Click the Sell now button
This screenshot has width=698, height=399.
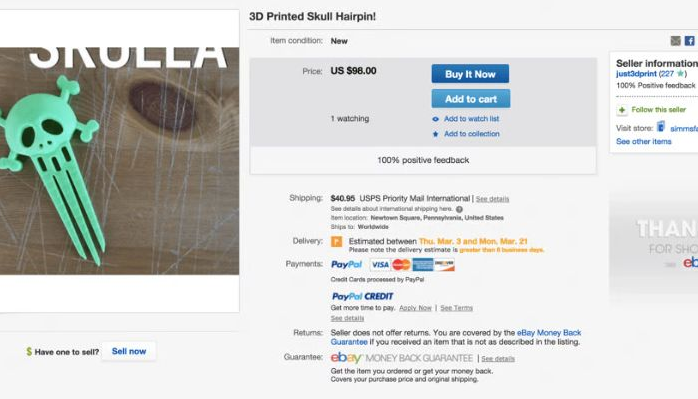129,351
